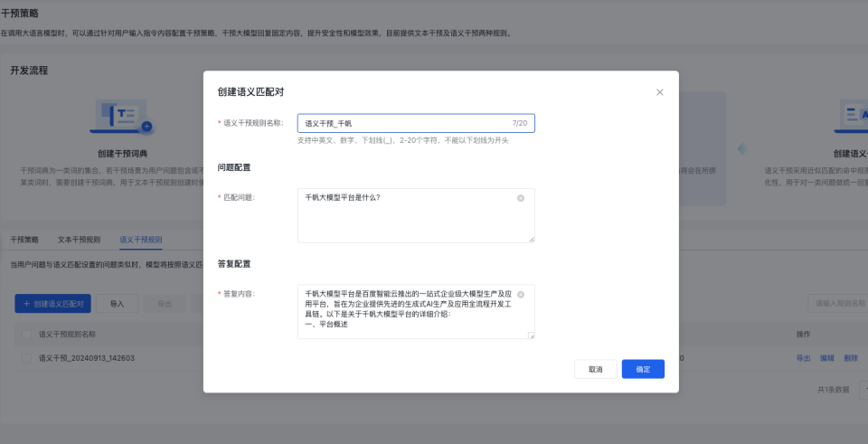The height and width of the screenshot is (444, 868).
Task: Click the 语义干预规则名称 column header
Action: click(67, 335)
